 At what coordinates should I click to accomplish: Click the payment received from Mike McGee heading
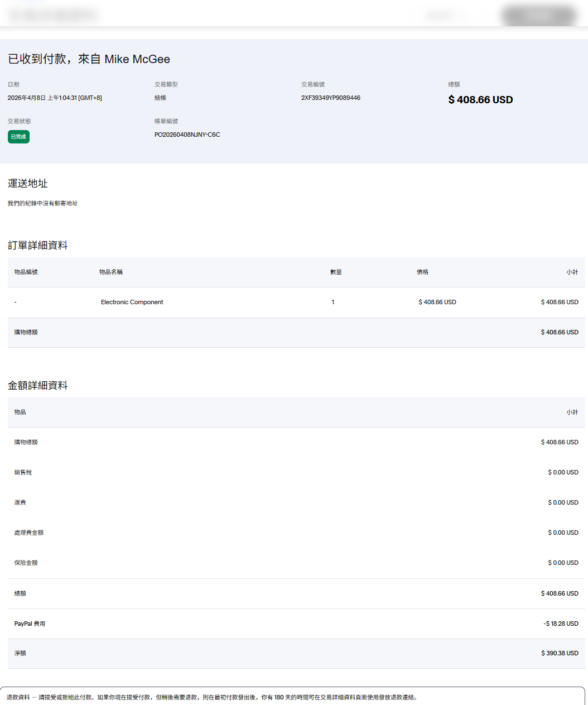pyautogui.click(x=89, y=59)
